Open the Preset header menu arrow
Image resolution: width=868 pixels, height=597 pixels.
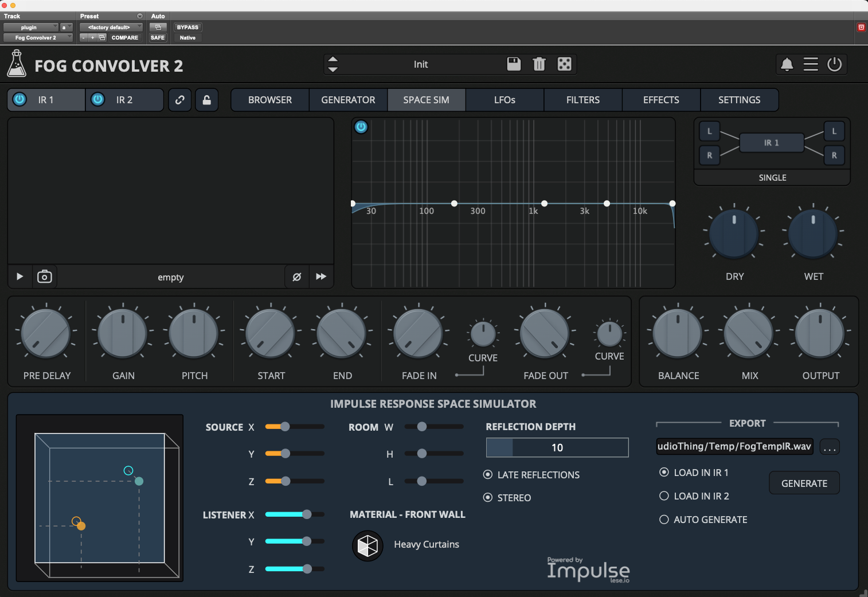click(140, 16)
